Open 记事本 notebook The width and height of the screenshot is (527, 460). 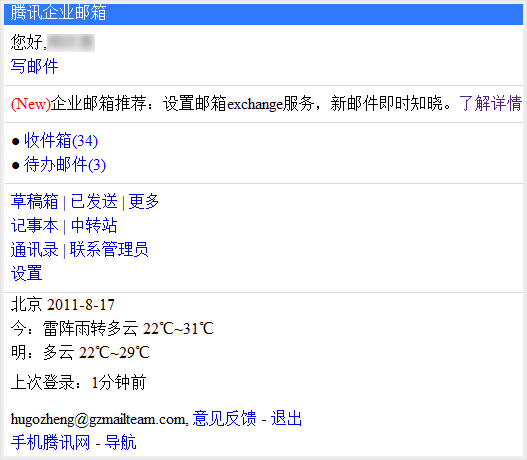34,225
